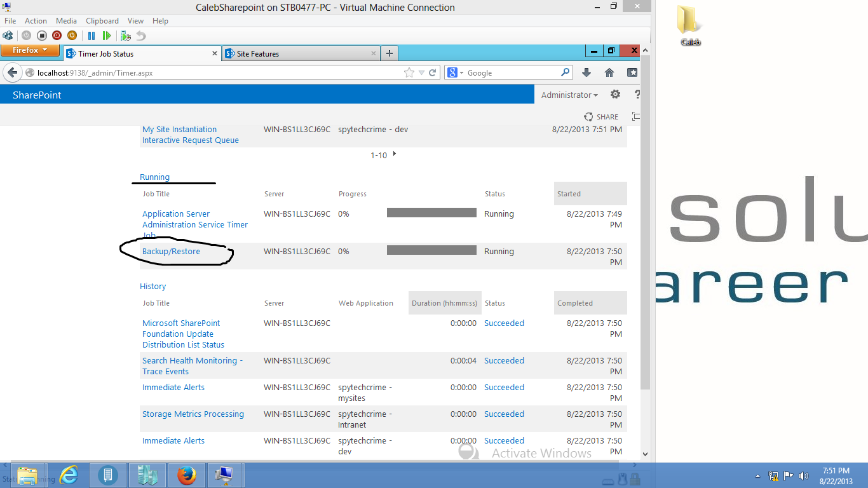Image resolution: width=868 pixels, height=488 pixels.
Task: Click the Hyper-V Manager taskbar icon
Action: tap(147, 475)
